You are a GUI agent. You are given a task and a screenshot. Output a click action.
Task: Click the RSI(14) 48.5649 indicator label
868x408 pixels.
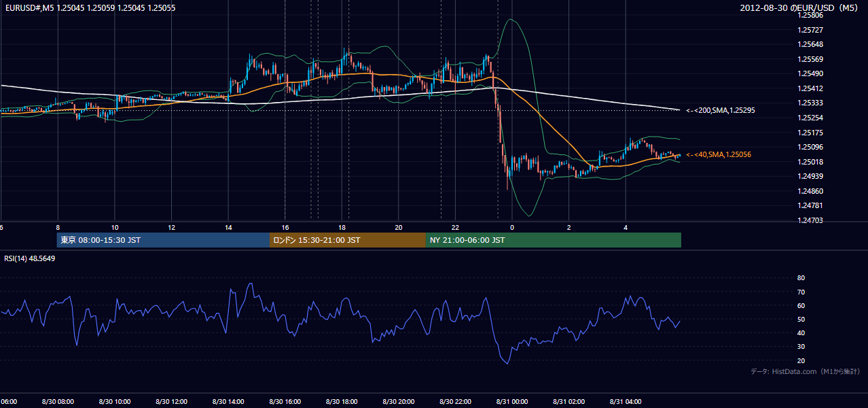pos(30,258)
